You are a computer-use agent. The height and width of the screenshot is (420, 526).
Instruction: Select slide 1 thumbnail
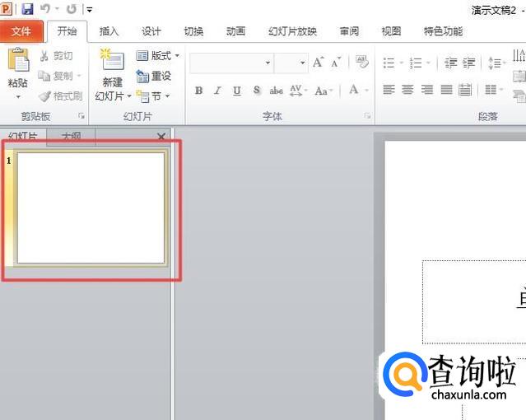tap(91, 208)
